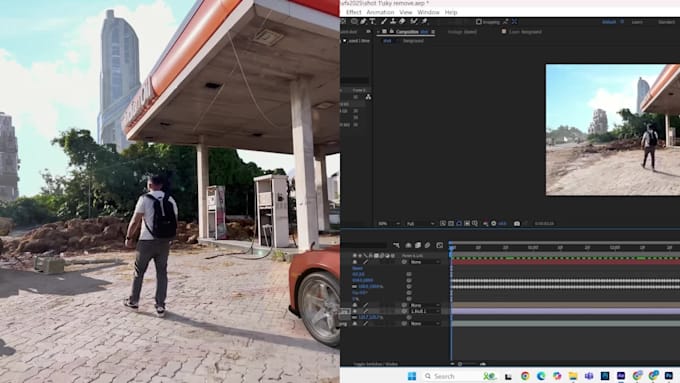680x383 pixels.
Task: Switch to the Standard workspace
Action: 667,22
